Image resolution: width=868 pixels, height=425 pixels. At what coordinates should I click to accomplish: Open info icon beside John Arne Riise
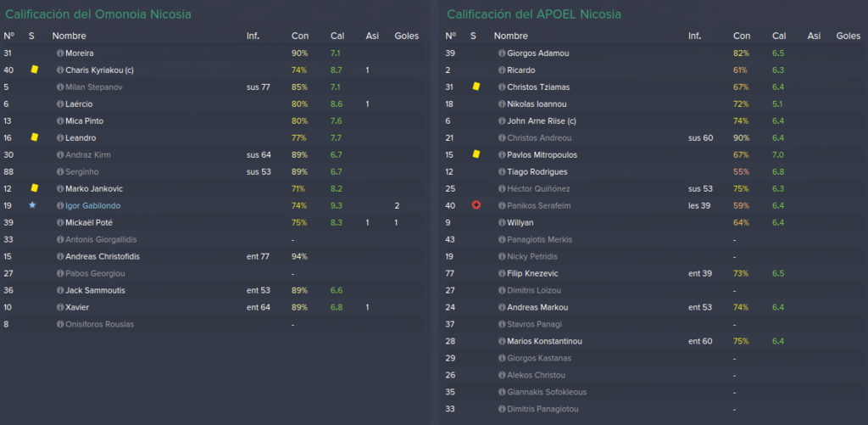[502, 120]
